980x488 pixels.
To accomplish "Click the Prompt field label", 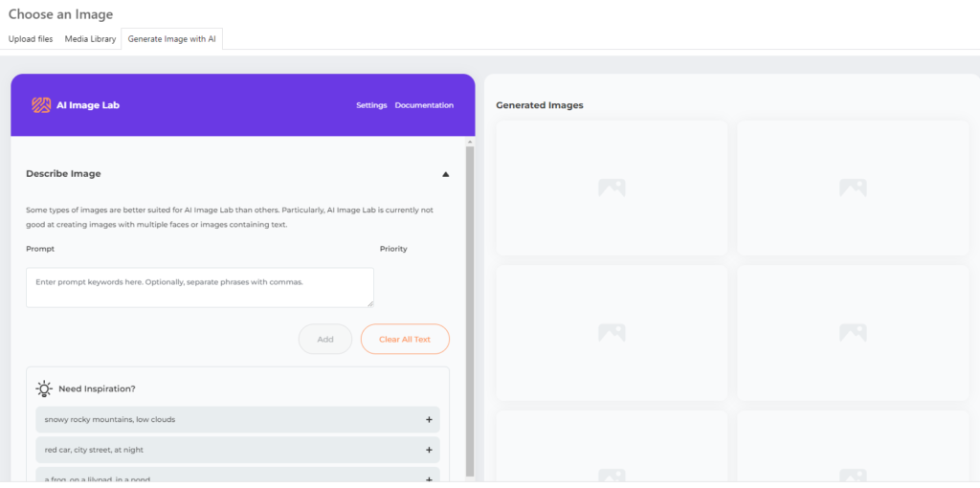I will 40,249.
